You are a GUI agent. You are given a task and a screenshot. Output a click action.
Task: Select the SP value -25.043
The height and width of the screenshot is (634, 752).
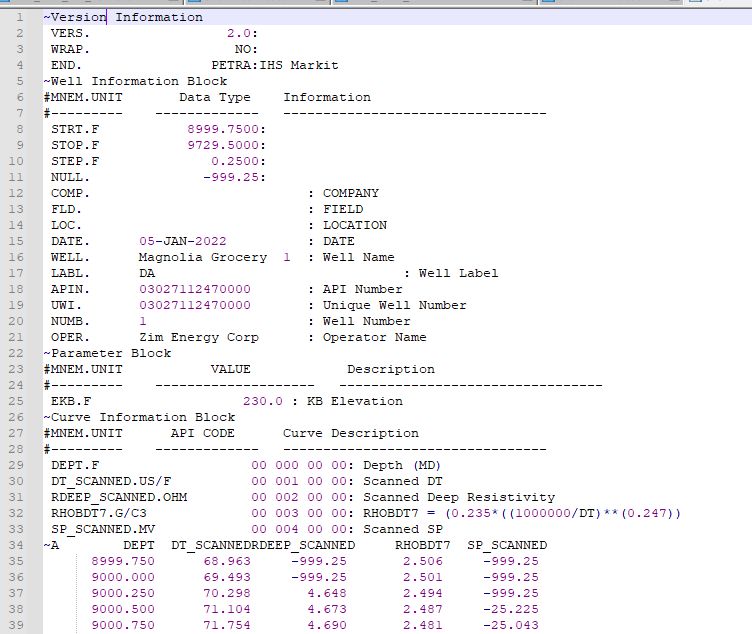coord(511,625)
